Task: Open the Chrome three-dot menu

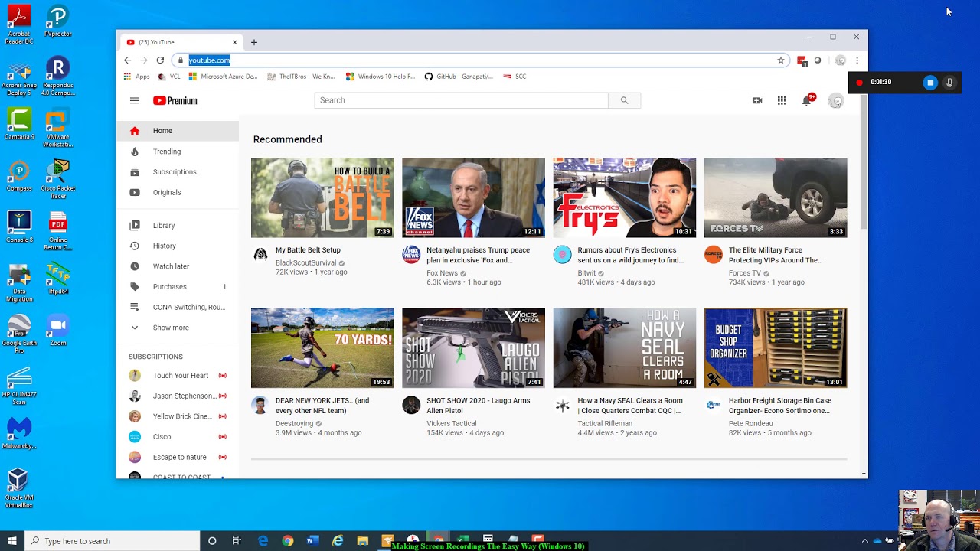Action: (857, 60)
